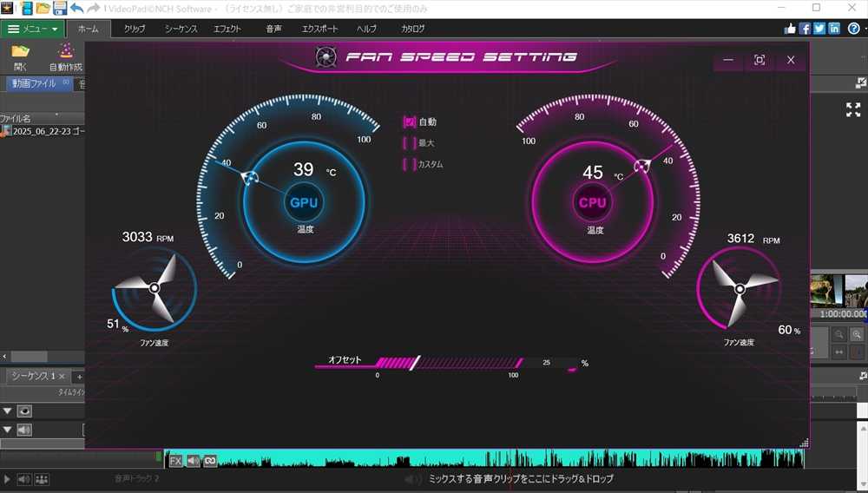Click the 開く open file button
This screenshot has height=493, width=868.
20,57
